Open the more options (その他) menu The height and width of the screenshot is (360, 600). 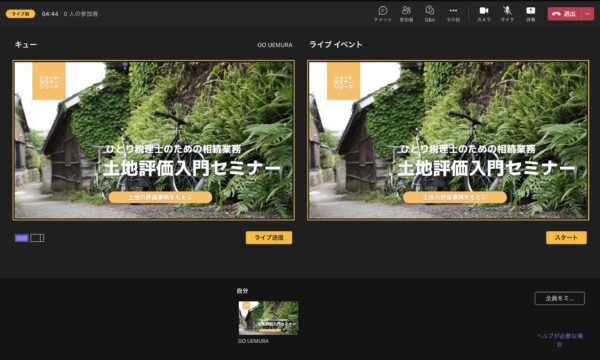click(x=453, y=14)
